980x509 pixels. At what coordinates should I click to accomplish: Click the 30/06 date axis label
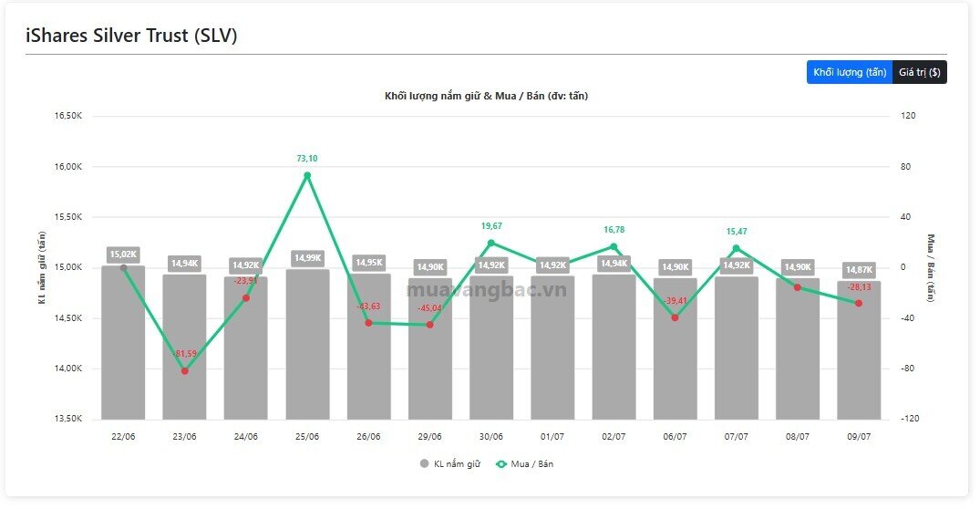pos(490,436)
